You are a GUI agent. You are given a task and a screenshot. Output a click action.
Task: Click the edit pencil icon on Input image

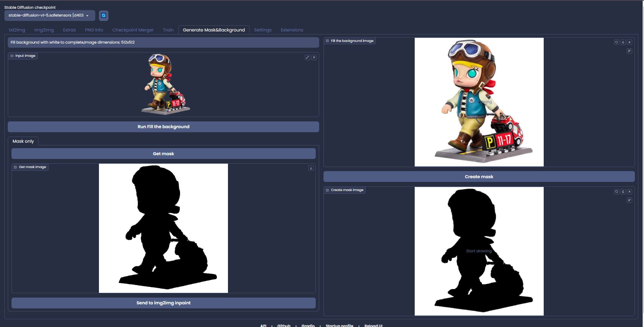(307, 57)
